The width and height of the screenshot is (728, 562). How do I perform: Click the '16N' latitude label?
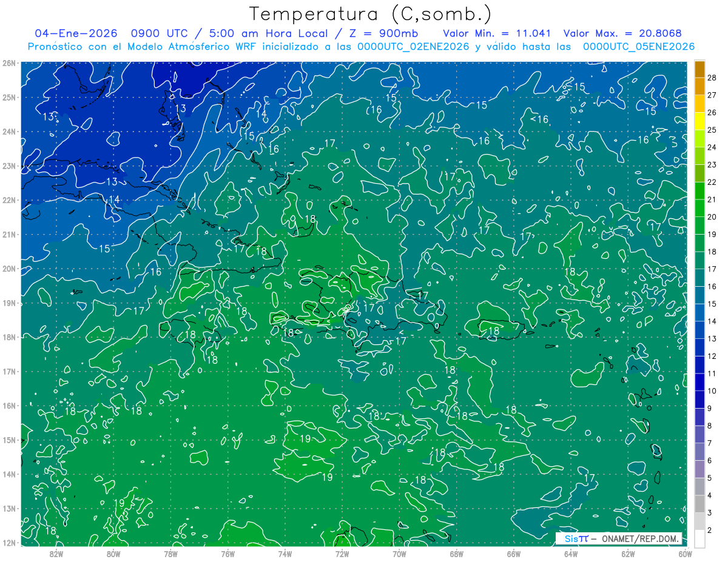(8, 406)
